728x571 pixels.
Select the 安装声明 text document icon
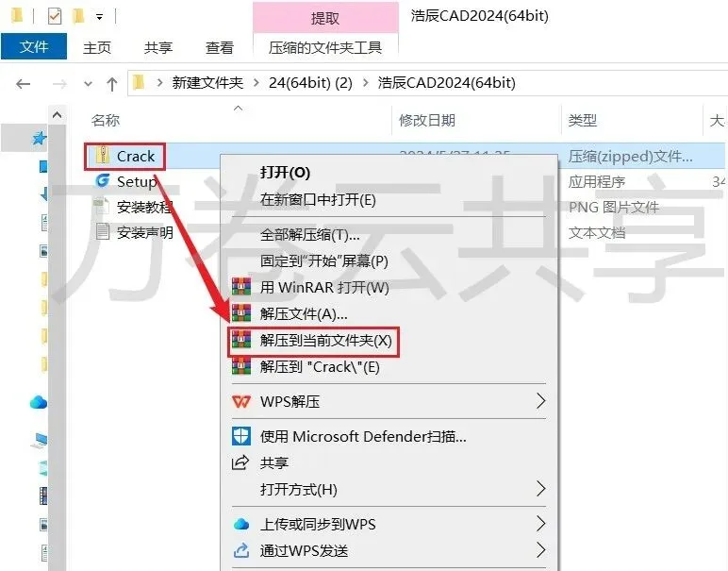[102, 231]
